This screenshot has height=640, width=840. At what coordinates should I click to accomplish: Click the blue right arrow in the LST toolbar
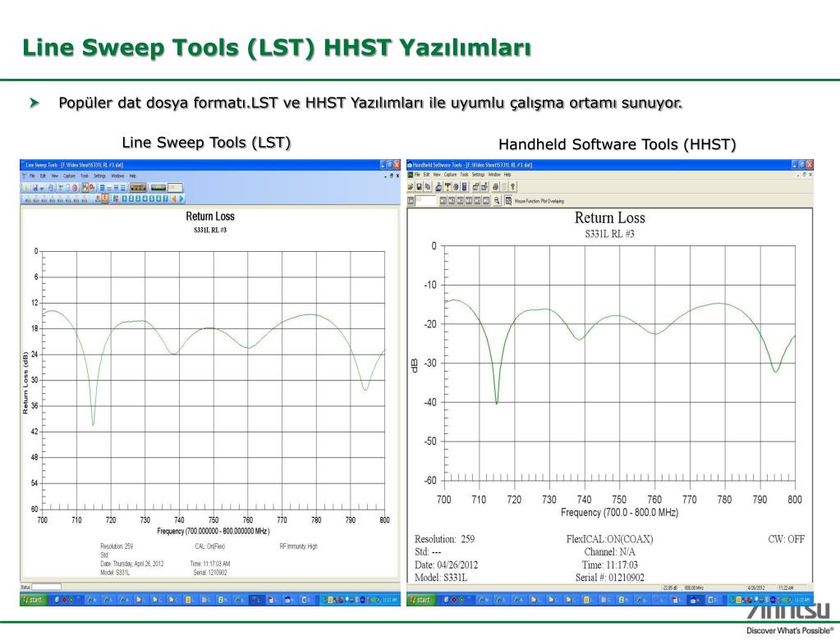tap(181, 199)
